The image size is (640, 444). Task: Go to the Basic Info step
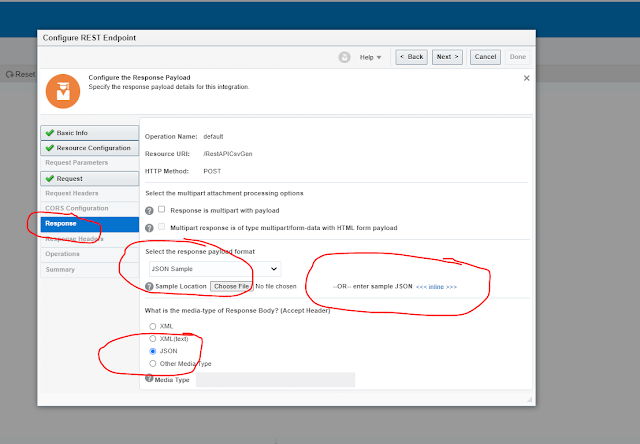pos(89,133)
